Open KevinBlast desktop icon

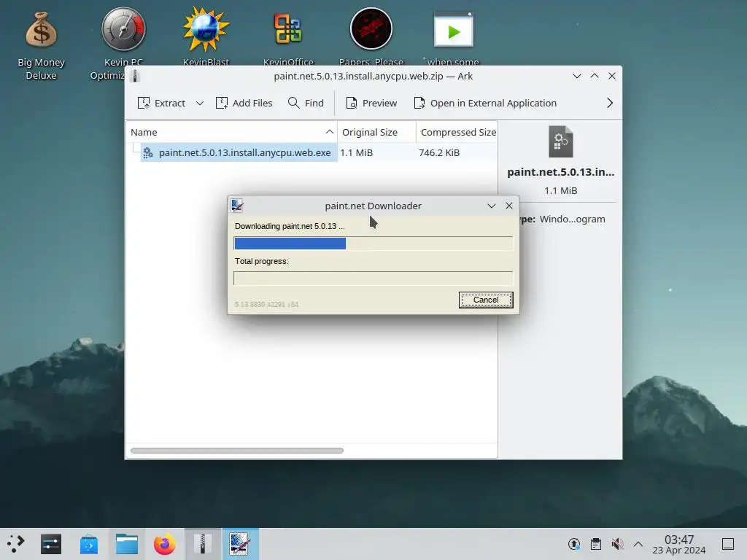click(206, 36)
